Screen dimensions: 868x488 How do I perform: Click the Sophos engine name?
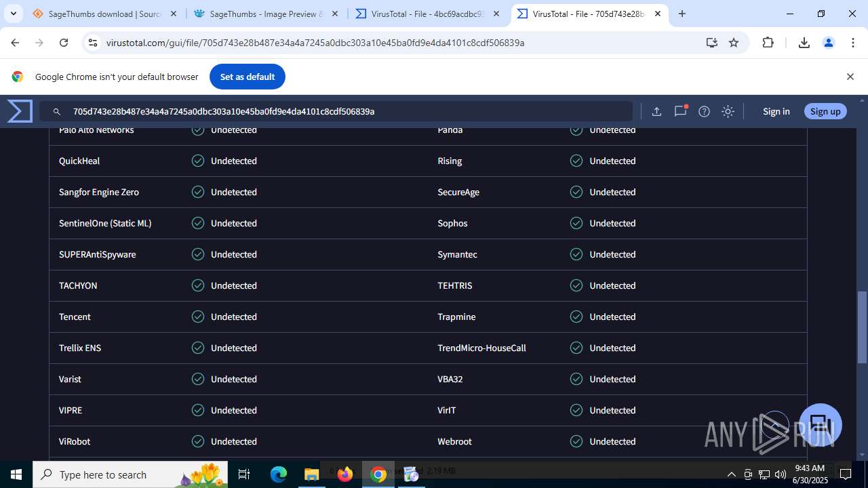(452, 223)
